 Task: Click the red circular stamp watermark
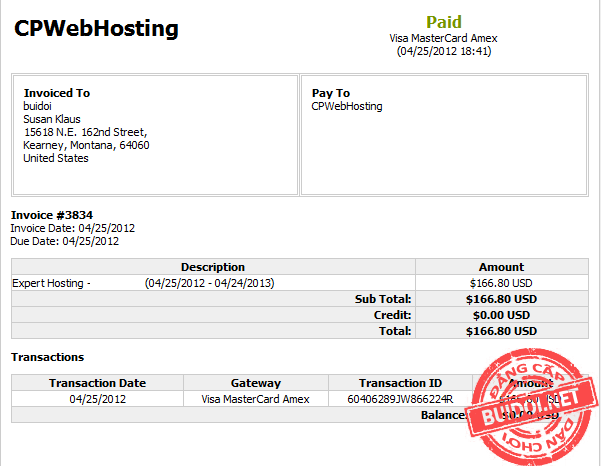[x=528, y=398]
